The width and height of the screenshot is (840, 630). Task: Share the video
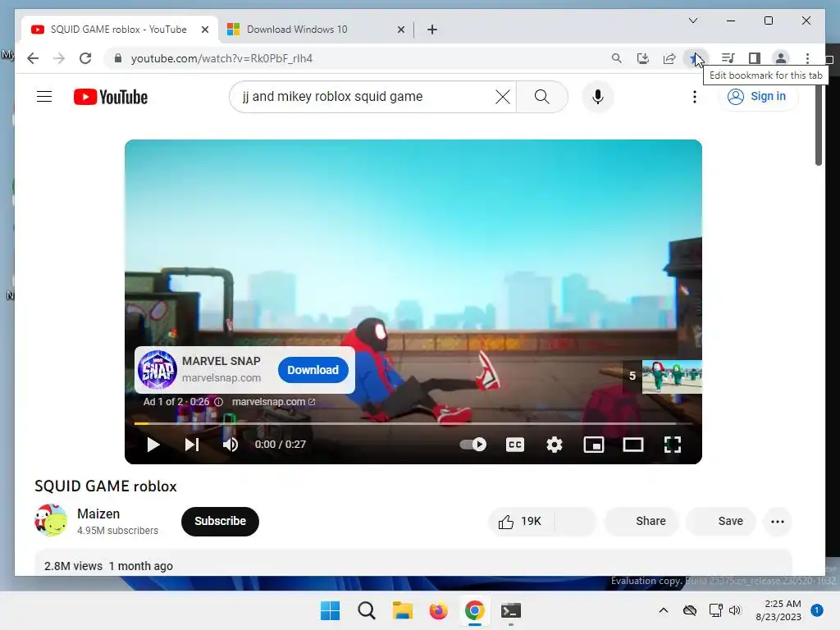pyautogui.click(x=641, y=521)
